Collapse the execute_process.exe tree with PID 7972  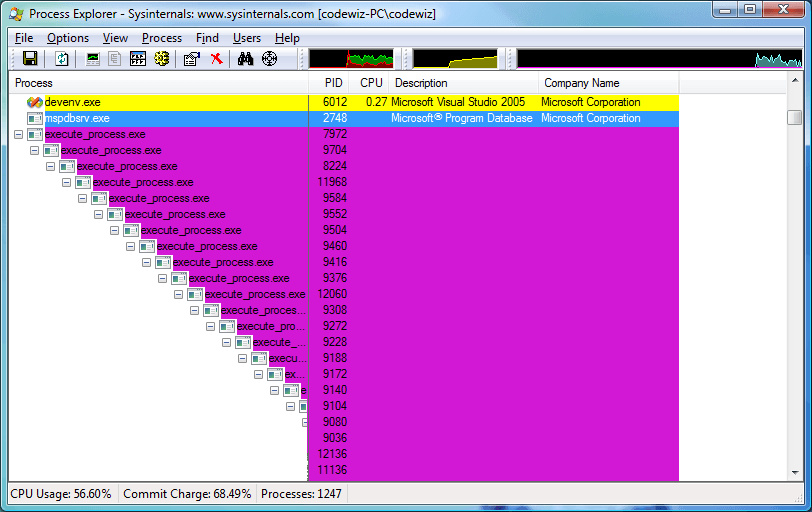(19, 134)
